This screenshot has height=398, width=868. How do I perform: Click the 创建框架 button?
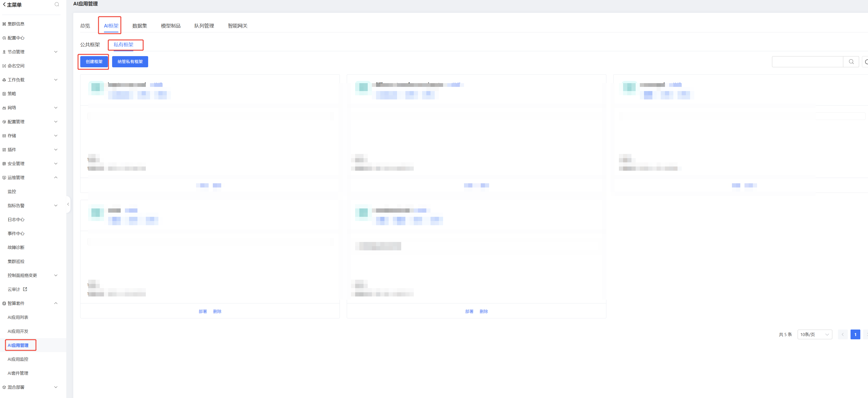[x=94, y=62]
